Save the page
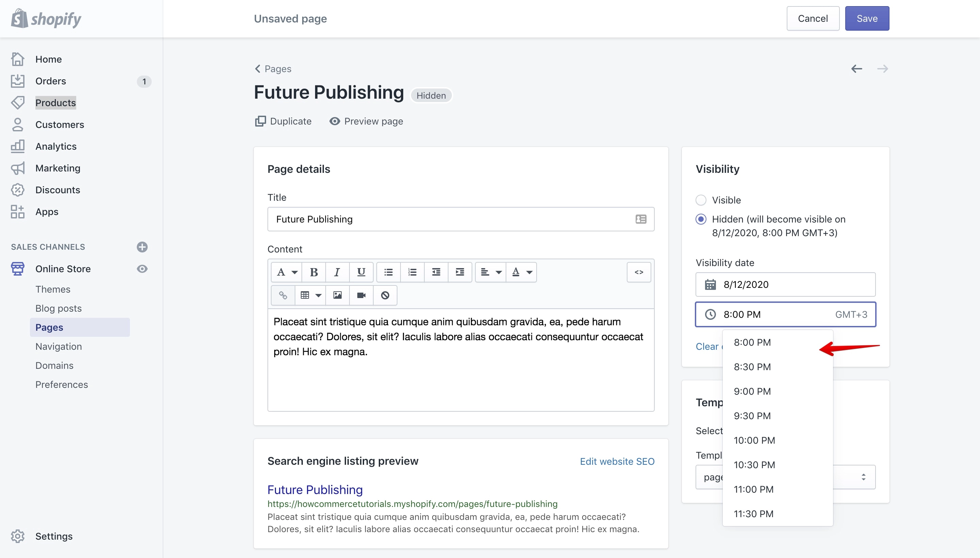Image resolution: width=980 pixels, height=558 pixels. tap(867, 18)
